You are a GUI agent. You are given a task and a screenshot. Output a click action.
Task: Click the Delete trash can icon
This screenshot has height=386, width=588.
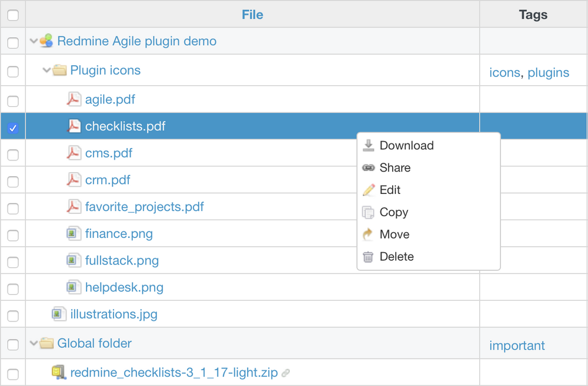368,257
